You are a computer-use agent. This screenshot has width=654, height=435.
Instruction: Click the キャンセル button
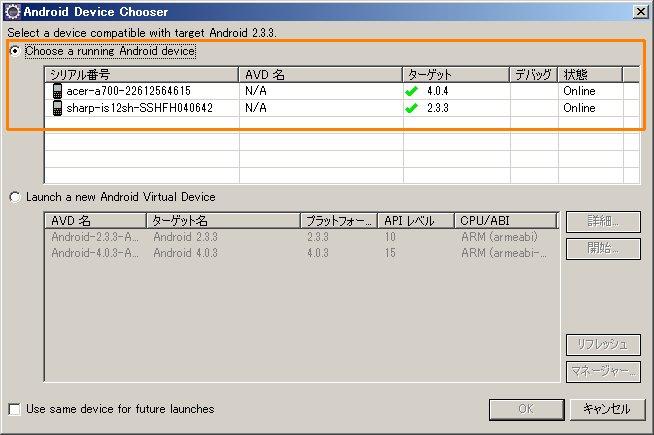click(x=607, y=410)
